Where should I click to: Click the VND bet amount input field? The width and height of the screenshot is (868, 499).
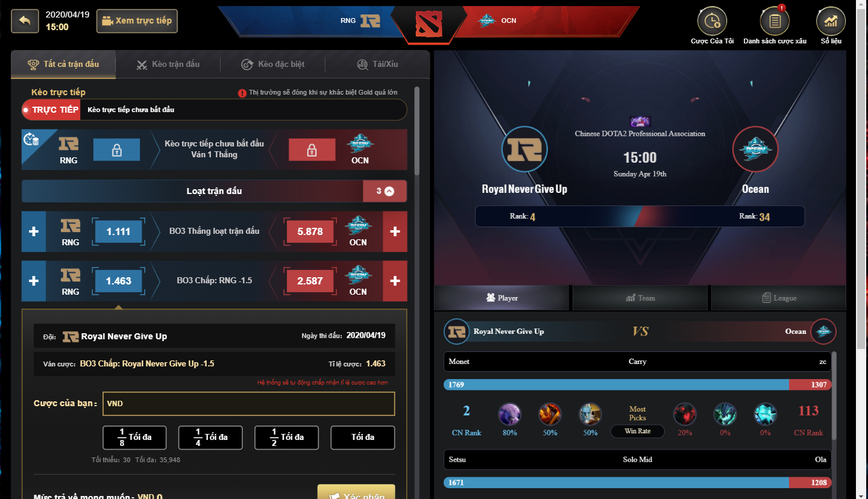(x=248, y=404)
